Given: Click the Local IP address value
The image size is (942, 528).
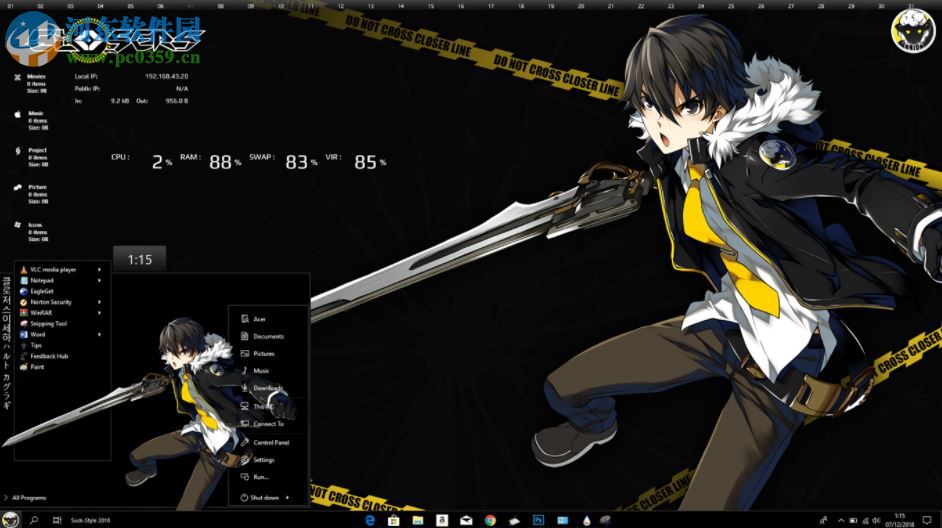Looking at the screenshot, I should click(166, 76).
